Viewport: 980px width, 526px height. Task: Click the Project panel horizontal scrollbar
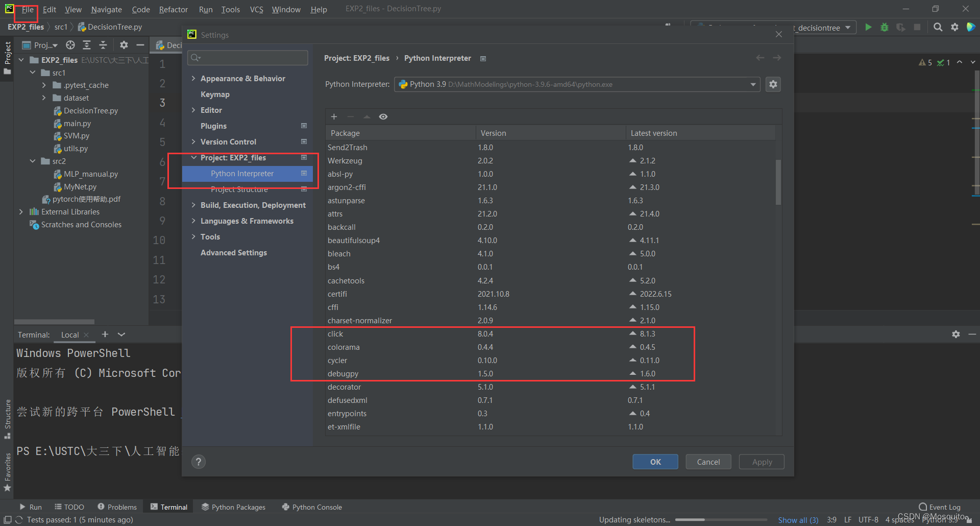click(x=54, y=322)
